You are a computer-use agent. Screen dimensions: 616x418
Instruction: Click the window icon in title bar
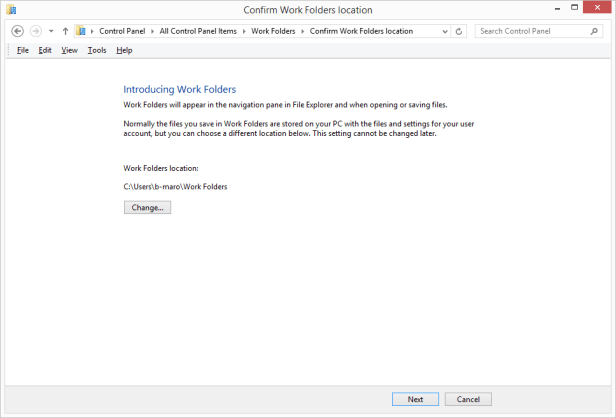11,10
